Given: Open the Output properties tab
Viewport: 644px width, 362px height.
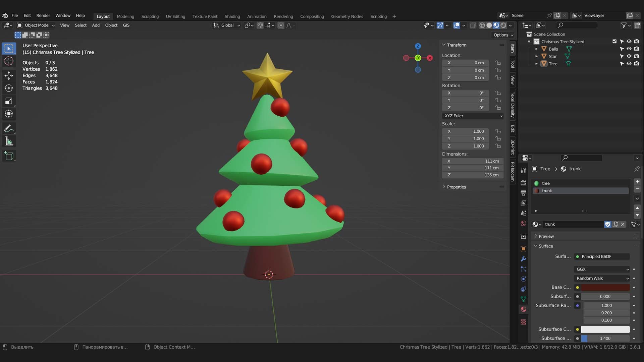Looking at the screenshot, I should (523, 193).
